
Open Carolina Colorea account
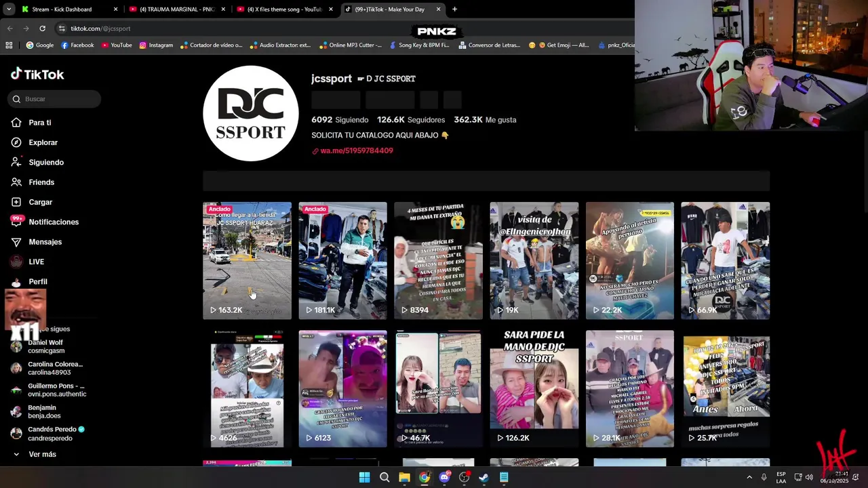(46, 368)
